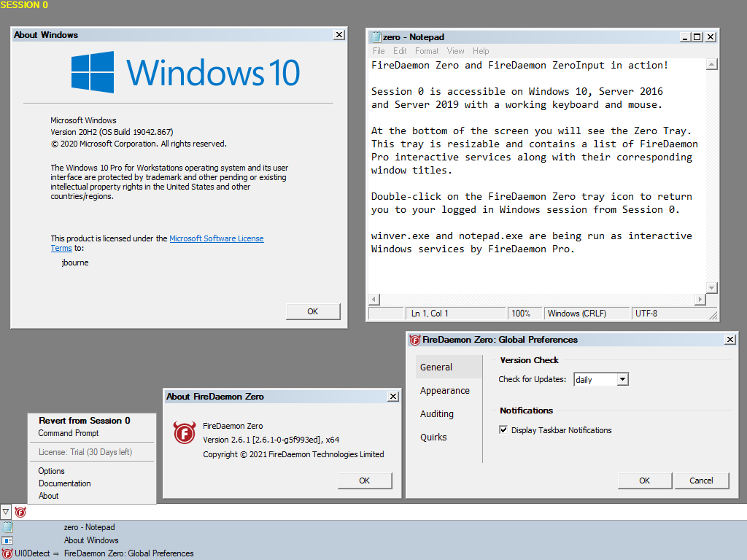The width and height of the screenshot is (747, 560).
Task: Open Documentation from the tray menu
Action: coord(64,483)
